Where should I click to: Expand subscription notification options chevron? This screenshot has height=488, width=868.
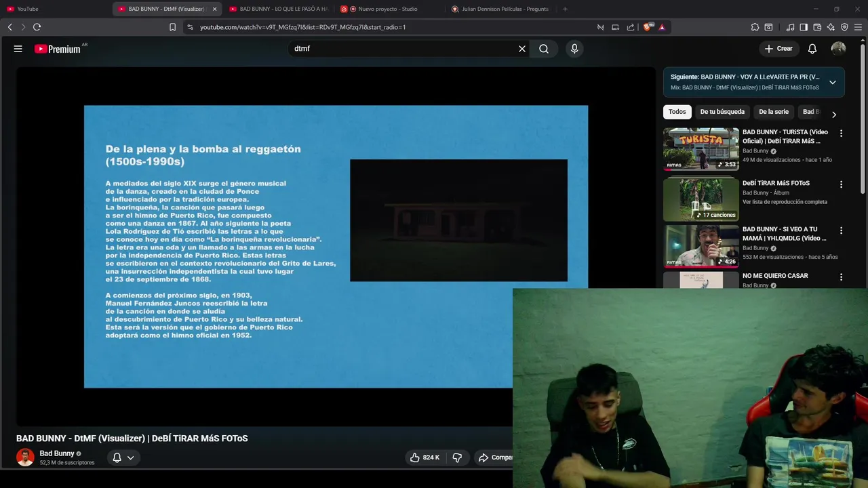click(x=130, y=457)
